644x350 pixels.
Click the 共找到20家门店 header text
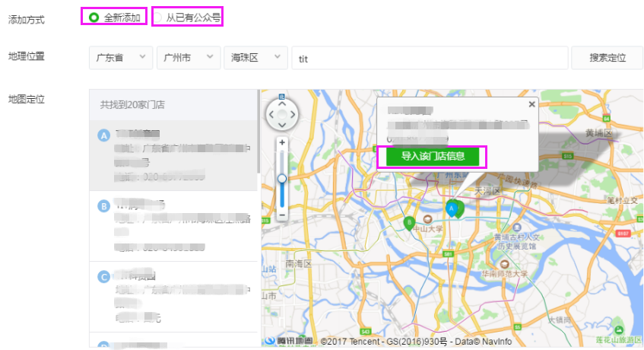tap(132, 105)
